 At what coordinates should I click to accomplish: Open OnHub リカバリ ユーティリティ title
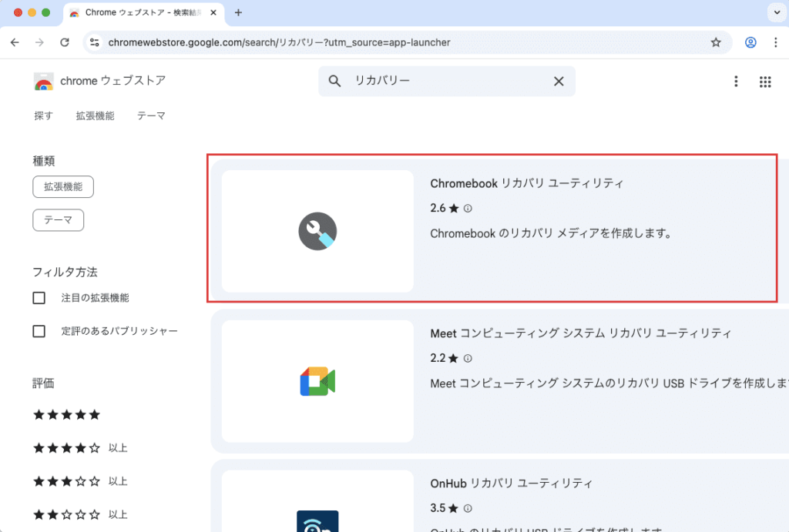[512, 483]
